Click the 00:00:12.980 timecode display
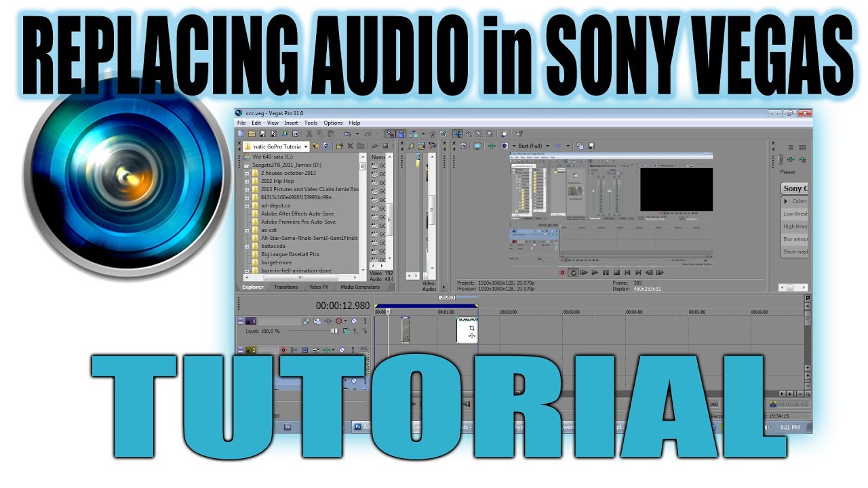Screen dimensions: 868x488 343,306
